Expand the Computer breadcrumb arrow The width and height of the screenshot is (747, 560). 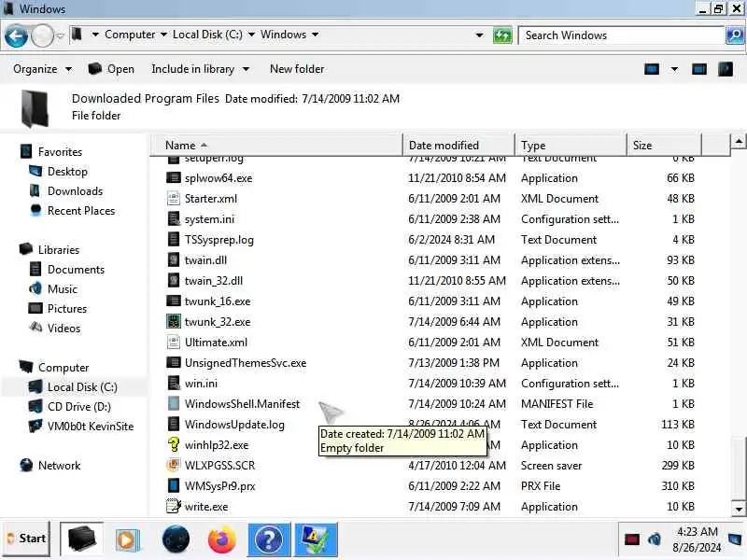[163, 35]
